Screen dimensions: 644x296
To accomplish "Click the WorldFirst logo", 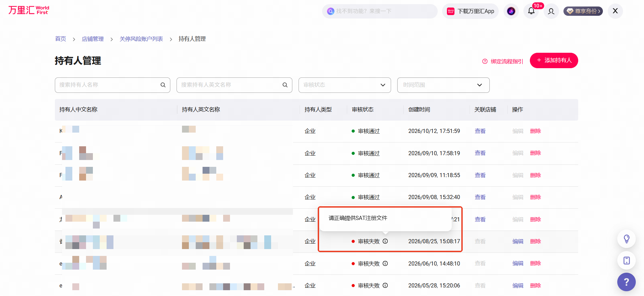I will click(x=29, y=10).
